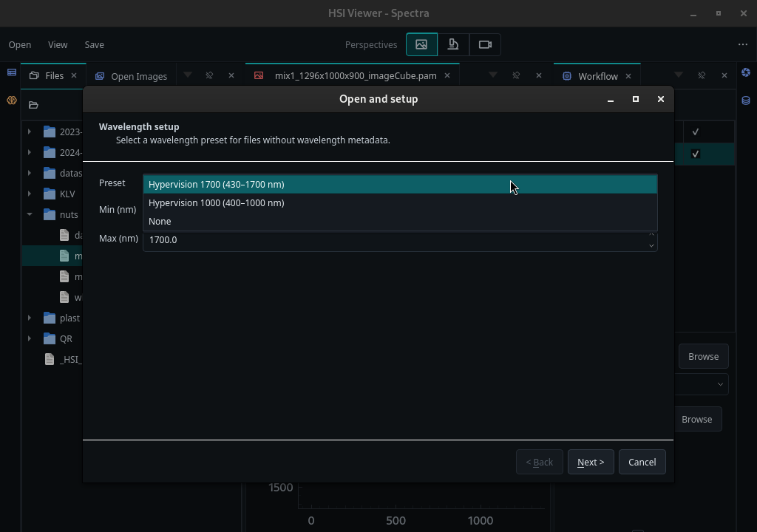
Task: Expand the plast folder
Action: tap(30, 318)
